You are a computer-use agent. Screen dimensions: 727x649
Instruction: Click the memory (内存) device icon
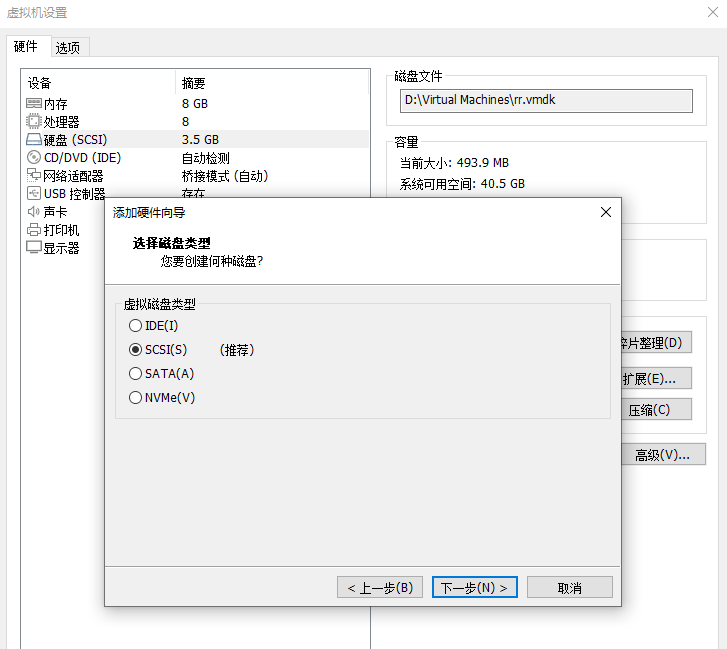pyautogui.click(x=33, y=104)
